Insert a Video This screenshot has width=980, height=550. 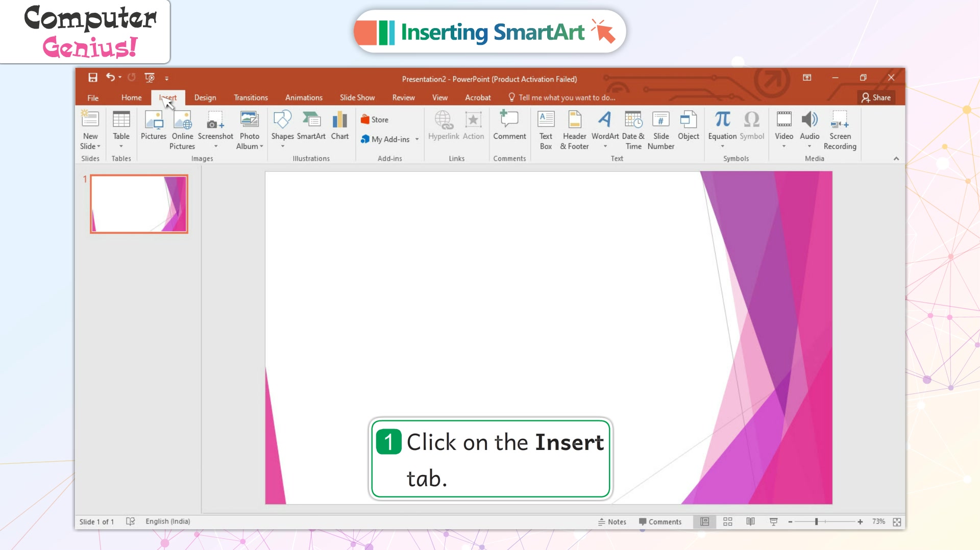[x=784, y=130]
